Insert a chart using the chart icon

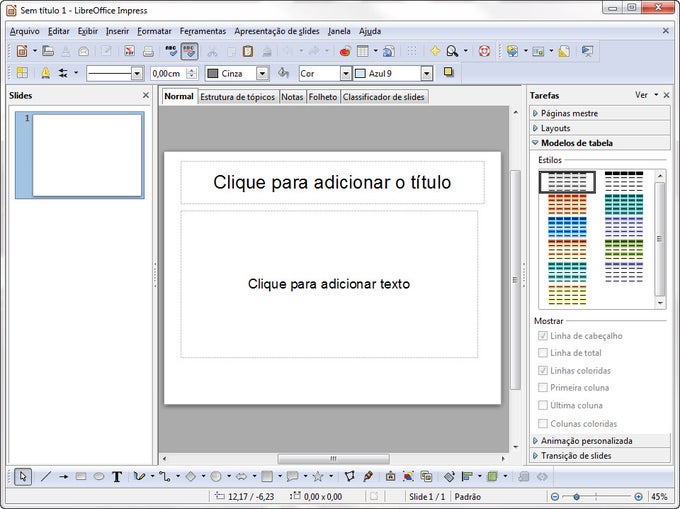345,51
